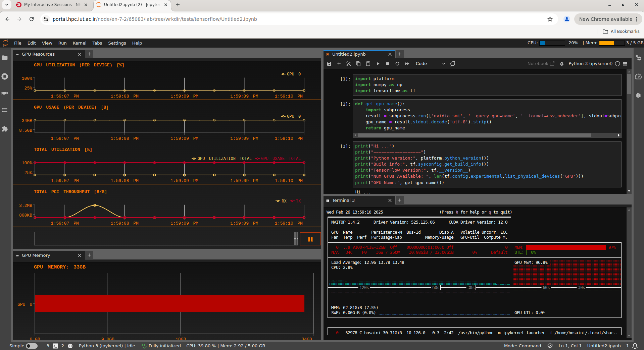Open the notifications bell in status bar
The width and height of the screenshot is (644, 350).
pos(635,346)
